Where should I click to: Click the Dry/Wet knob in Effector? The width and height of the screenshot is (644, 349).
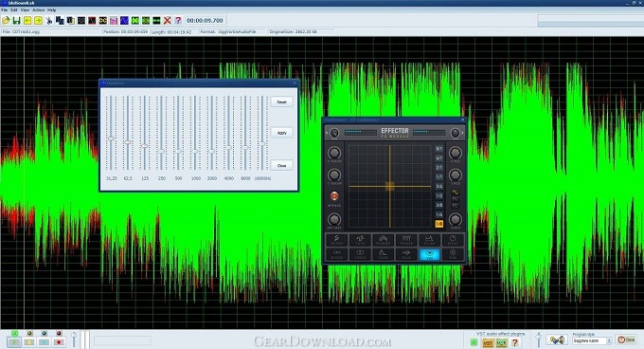click(334, 219)
